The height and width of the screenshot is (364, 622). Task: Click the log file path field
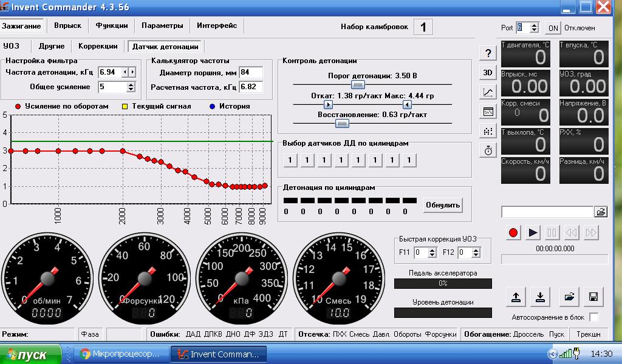click(547, 212)
